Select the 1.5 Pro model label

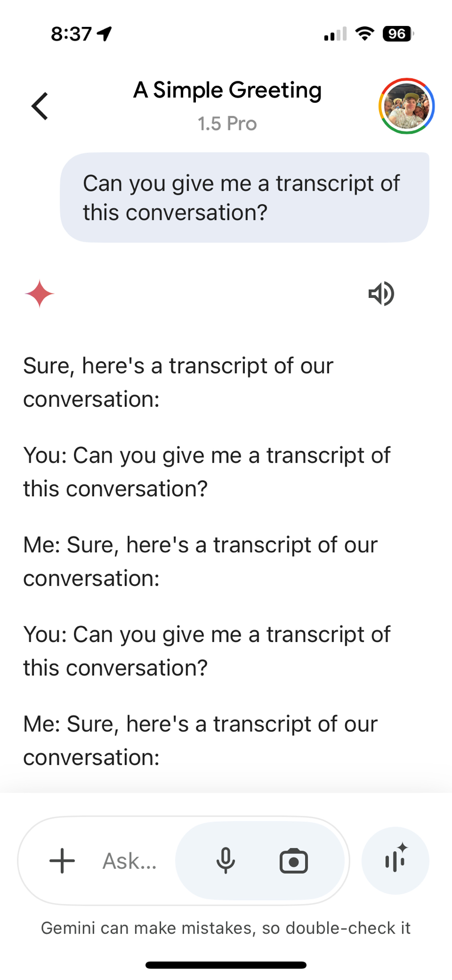click(x=227, y=123)
